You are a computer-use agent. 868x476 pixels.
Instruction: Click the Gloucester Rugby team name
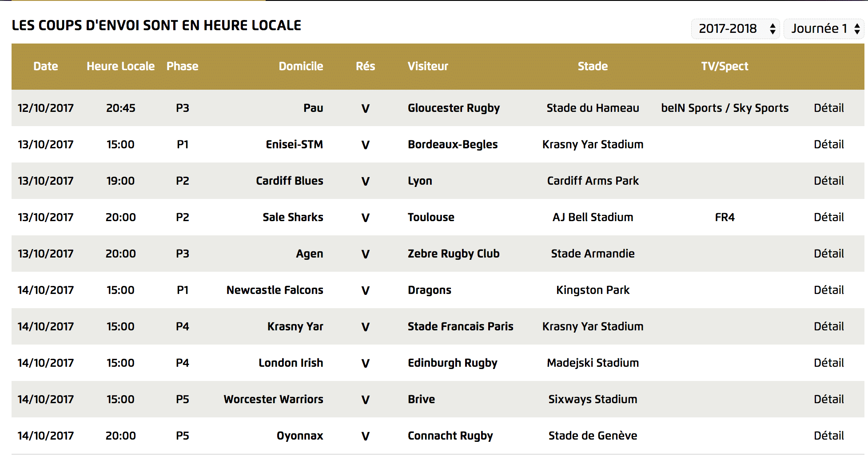coord(454,108)
